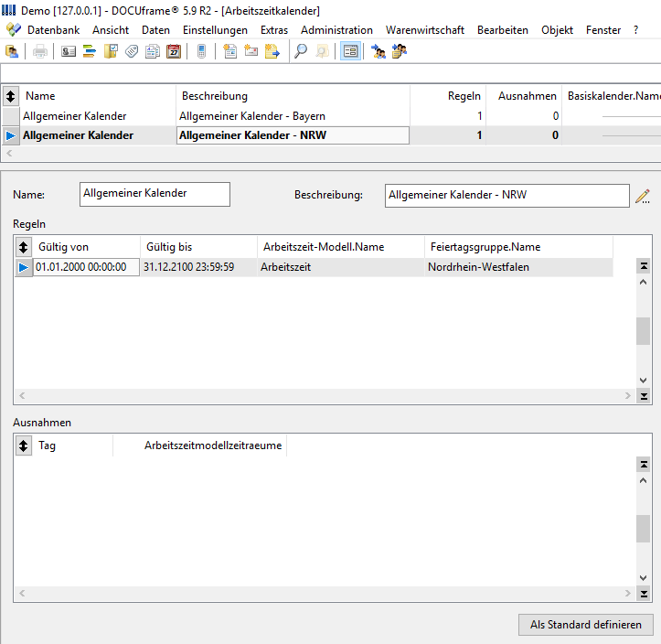Open the Administration menu
This screenshot has height=644, width=661.
(336, 30)
